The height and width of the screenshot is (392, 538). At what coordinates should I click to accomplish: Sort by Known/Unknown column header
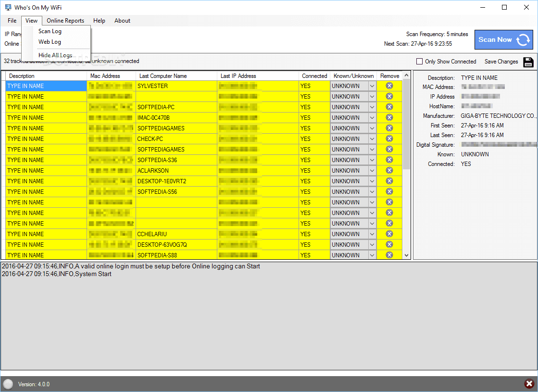point(353,76)
